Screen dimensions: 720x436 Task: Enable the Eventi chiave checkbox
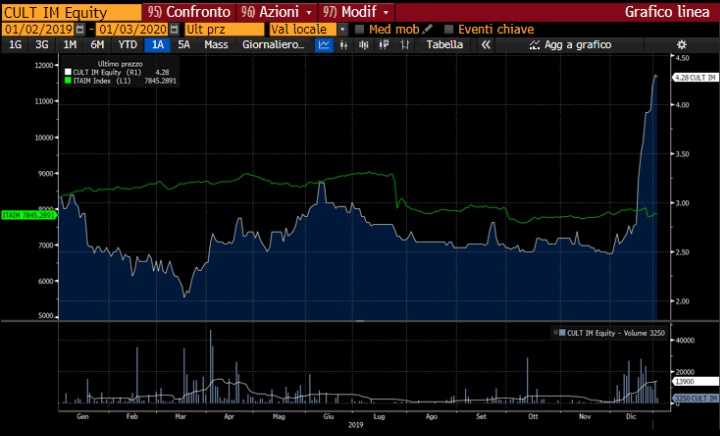449,29
